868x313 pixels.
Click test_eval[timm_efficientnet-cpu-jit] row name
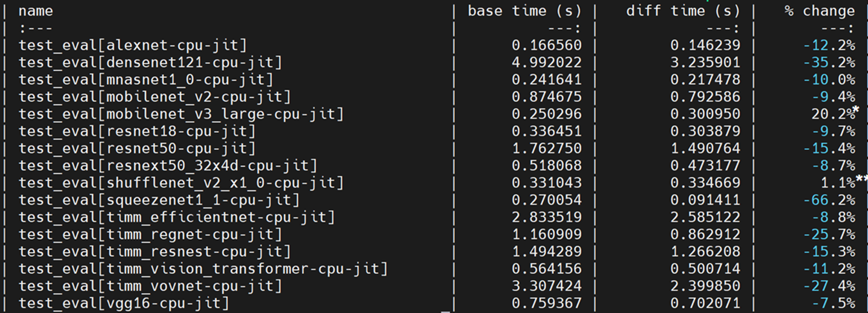point(177,217)
